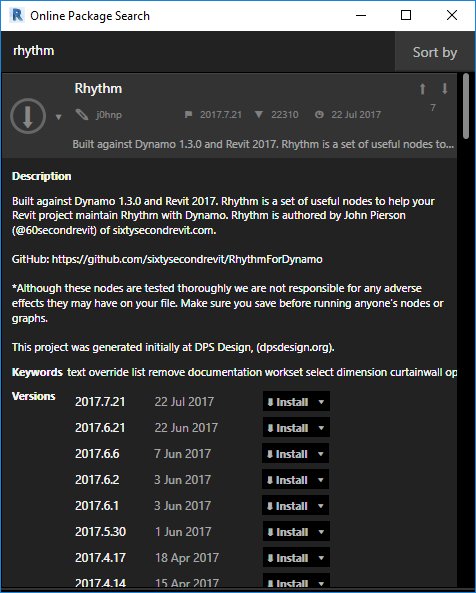Image resolution: width=476 pixels, height=593 pixels.
Task: Downvote the Rhythm package
Action: click(445, 89)
